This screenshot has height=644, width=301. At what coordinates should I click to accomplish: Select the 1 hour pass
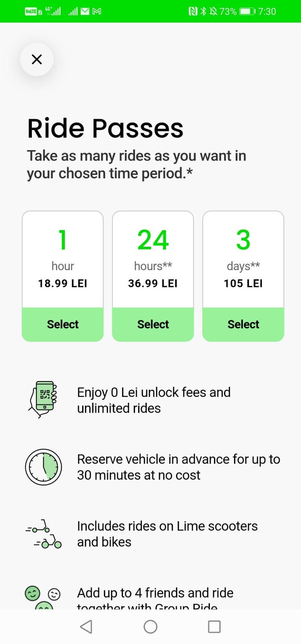pos(63,324)
